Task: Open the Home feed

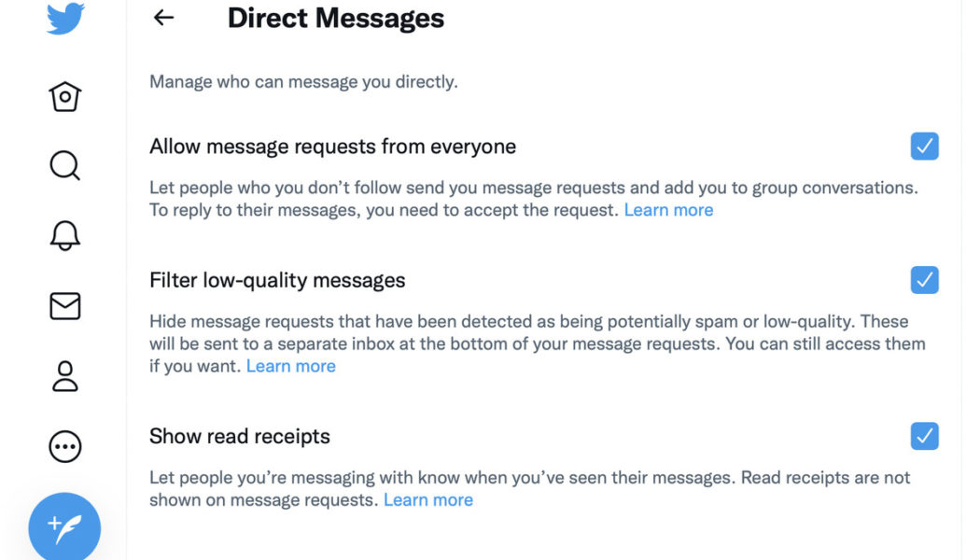Action: (63, 95)
